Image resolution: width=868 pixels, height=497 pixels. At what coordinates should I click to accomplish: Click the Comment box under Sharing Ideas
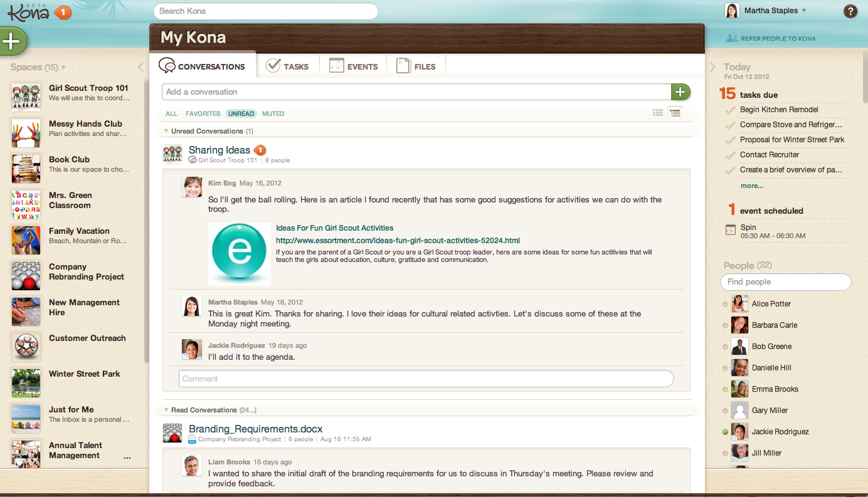[426, 379]
